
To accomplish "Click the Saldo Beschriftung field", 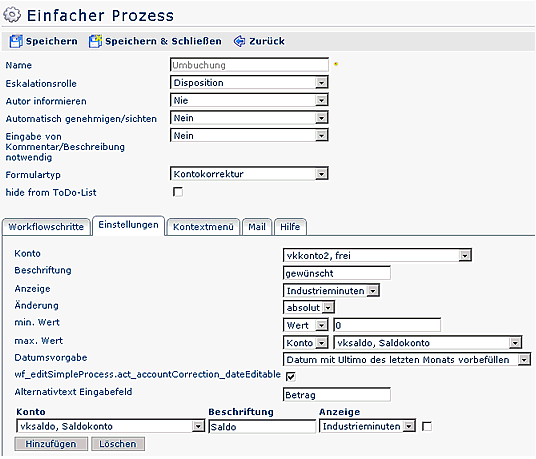I will tap(262, 427).
